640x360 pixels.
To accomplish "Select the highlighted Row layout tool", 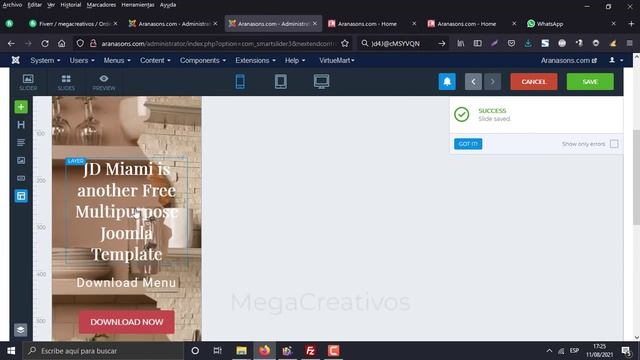I will point(21,196).
